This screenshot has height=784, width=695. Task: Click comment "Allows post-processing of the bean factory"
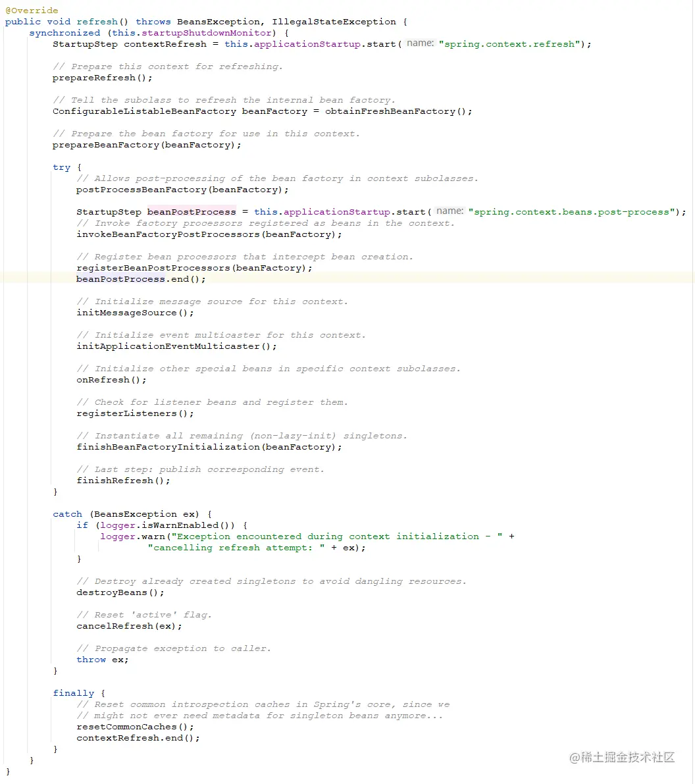click(x=278, y=178)
